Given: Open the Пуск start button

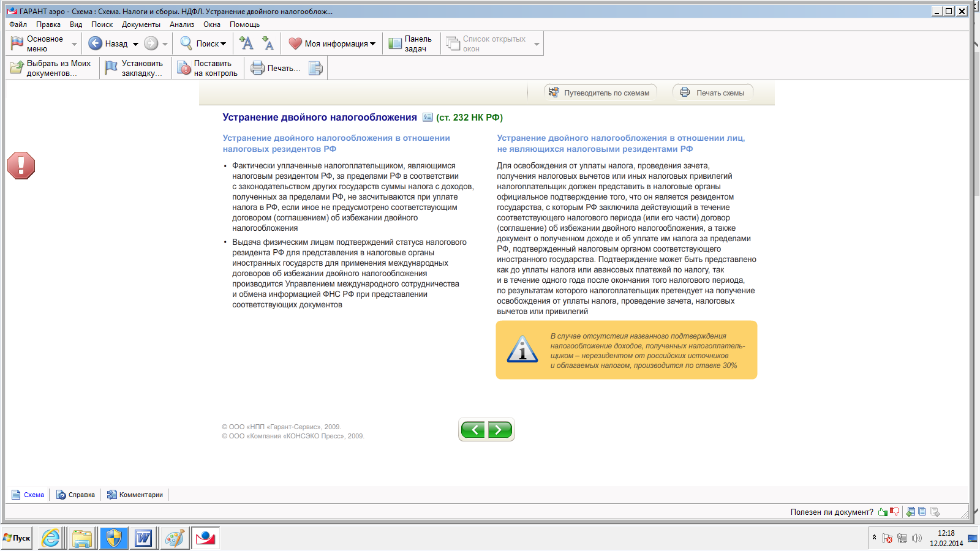Looking at the screenshot, I should [17, 538].
